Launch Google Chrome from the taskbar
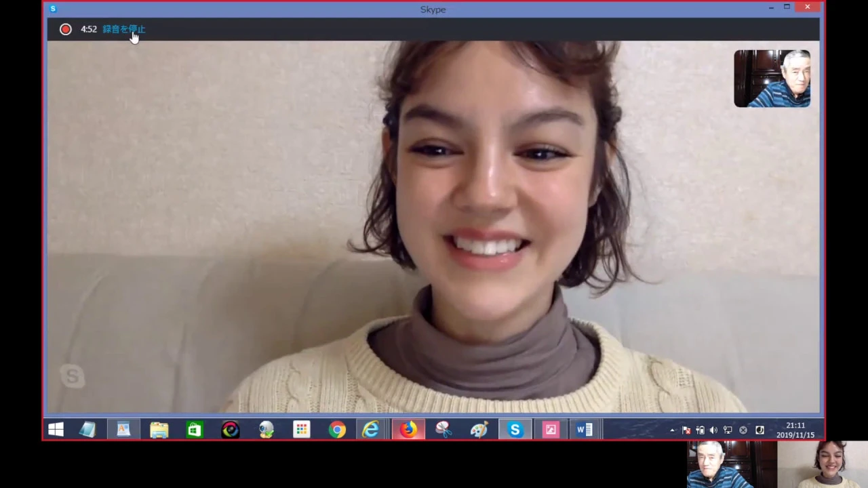The image size is (868, 488). (337, 430)
